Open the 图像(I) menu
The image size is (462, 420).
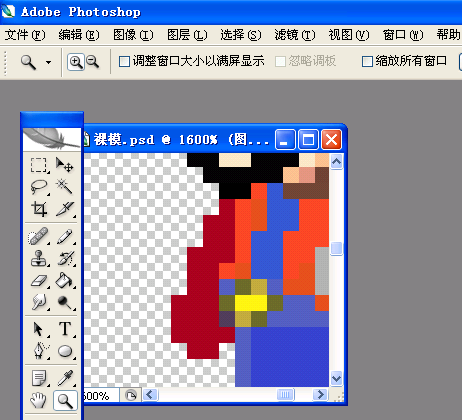point(133,35)
